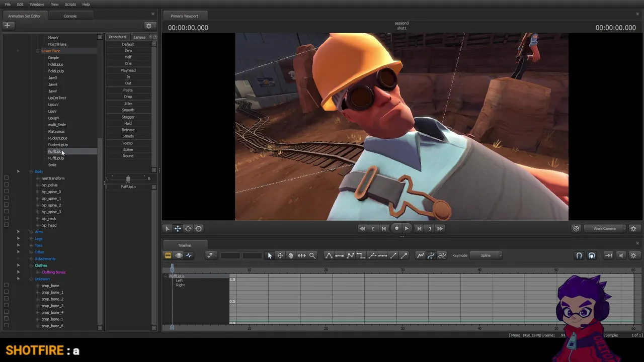Tick the checkbox beside bip_neck
Screen dimensions: 644x362
click(6, 219)
